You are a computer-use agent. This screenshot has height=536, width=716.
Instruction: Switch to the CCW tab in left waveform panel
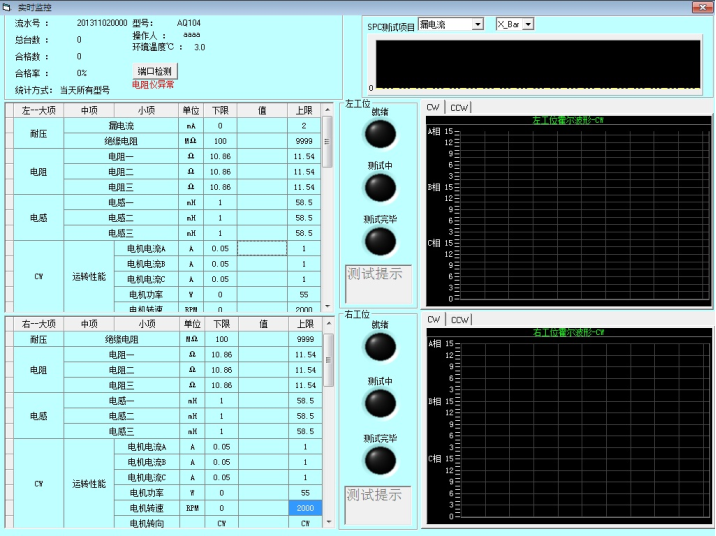459,107
